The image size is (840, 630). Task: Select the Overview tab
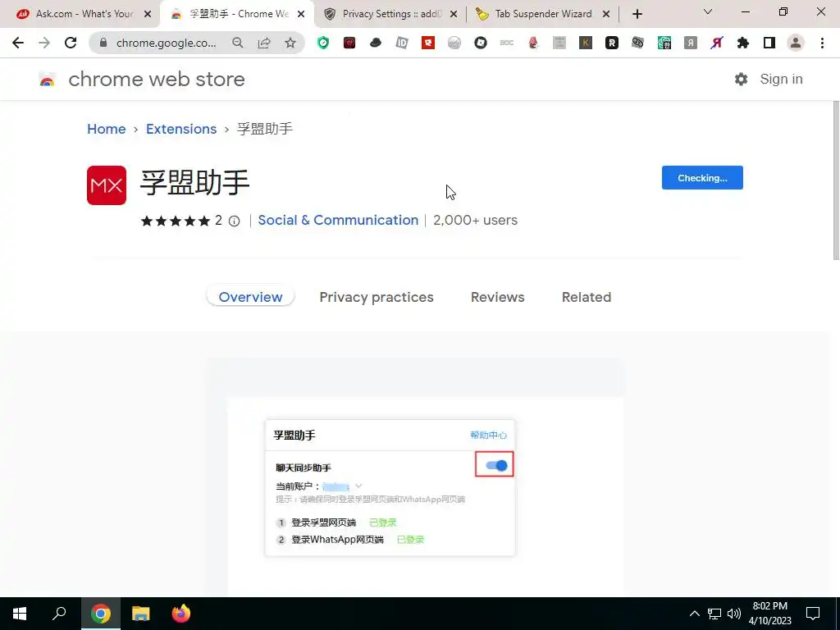coord(250,297)
